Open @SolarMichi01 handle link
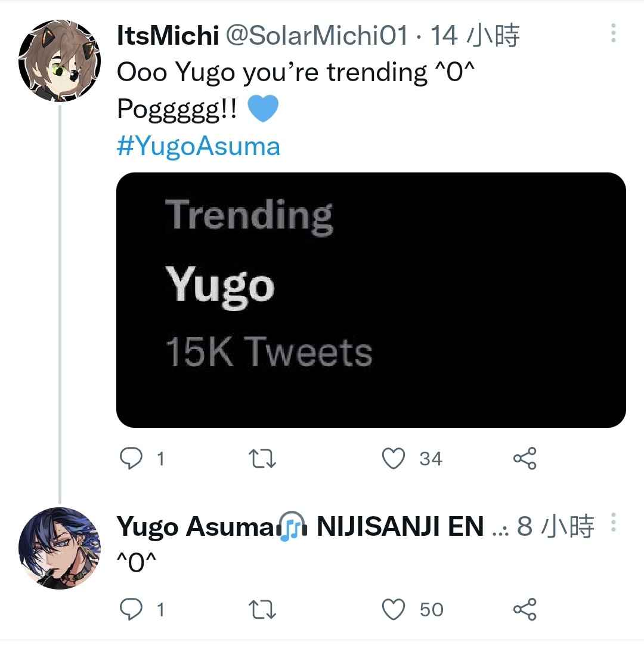The width and height of the screenshot is (644, 648). point(317,35)
